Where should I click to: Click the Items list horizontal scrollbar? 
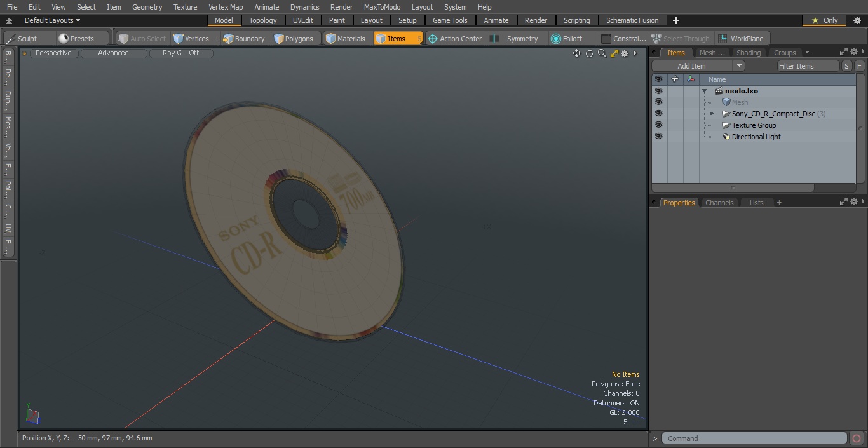[733, 187]
